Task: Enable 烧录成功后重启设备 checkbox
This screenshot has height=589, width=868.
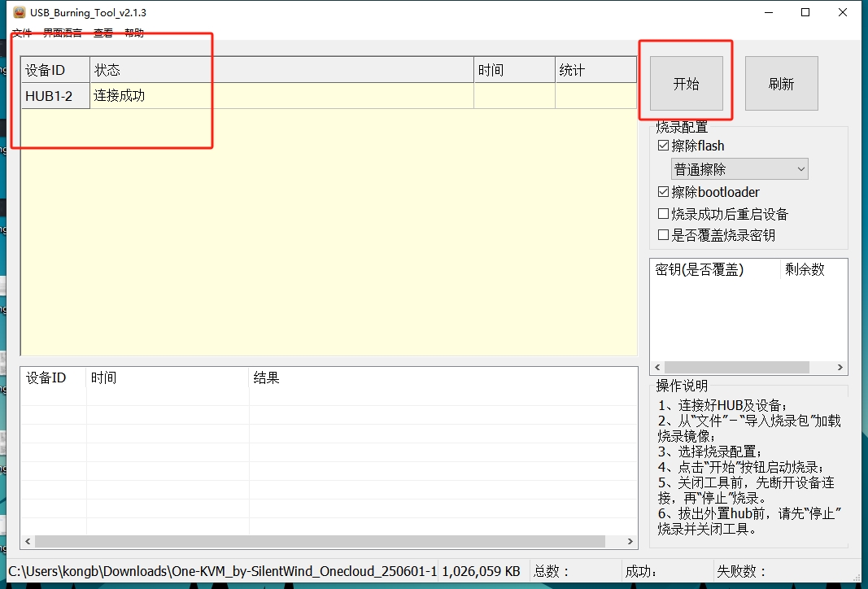Action: [663, 214]
